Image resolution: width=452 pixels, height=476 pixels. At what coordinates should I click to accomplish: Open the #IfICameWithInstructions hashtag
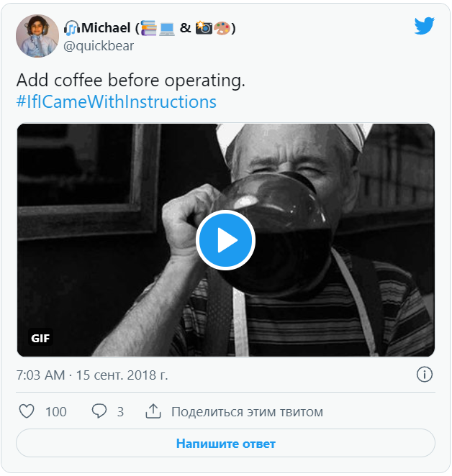pos(116,101)
